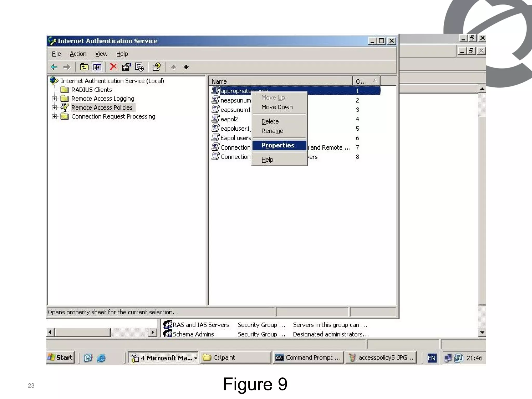Click the horizontal scrollbar right arrow
Screen dimensions: 532x399
153,332
